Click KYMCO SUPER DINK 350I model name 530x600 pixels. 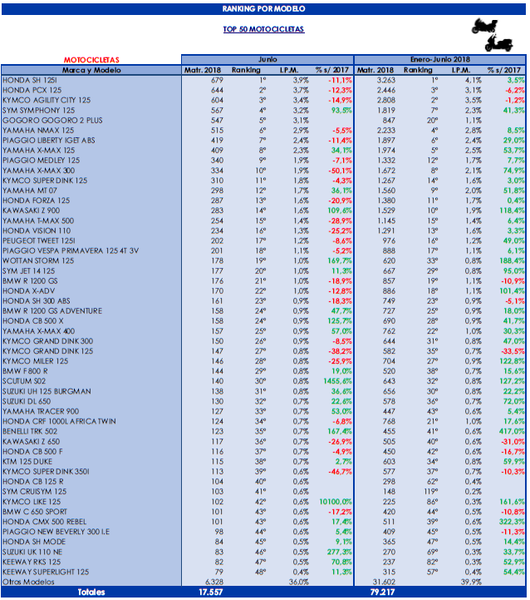[x=46, y=471]
